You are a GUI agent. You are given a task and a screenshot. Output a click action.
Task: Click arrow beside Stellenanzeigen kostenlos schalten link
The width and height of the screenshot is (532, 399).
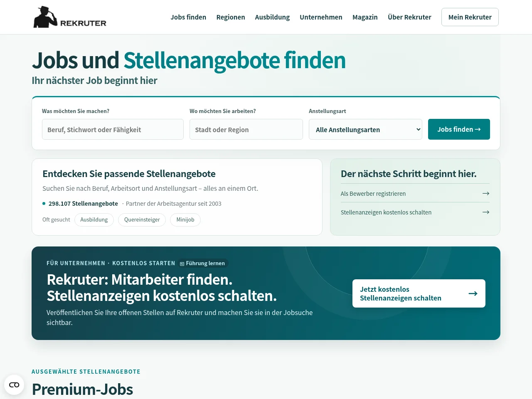click(485, 212)
